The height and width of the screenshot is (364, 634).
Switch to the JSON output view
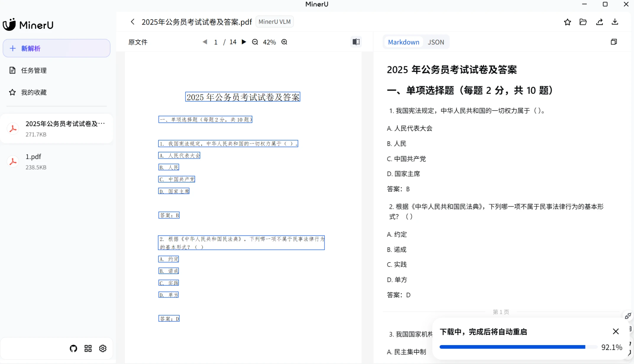pyautogui.click(x=436, y=42)
